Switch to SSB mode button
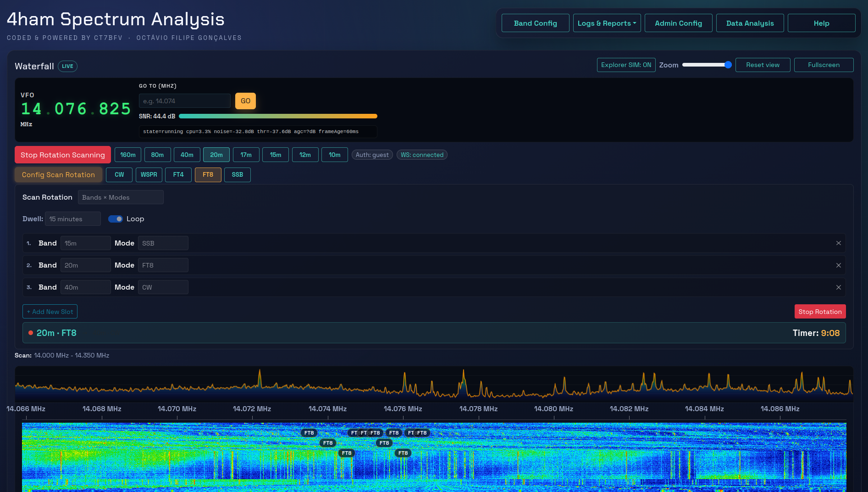868x492 pixels. click(238, 175)
